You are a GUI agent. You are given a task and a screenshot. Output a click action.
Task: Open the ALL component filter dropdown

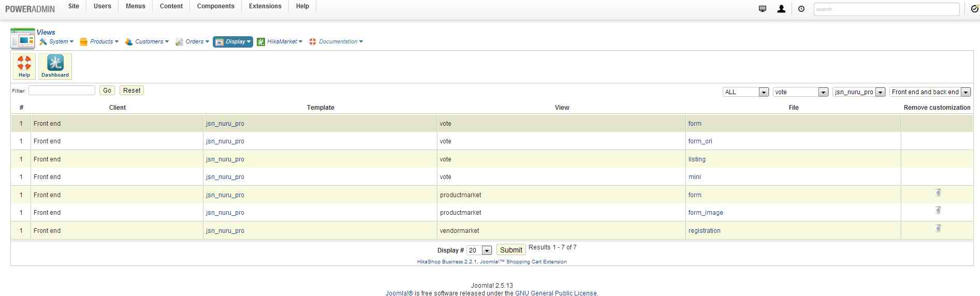pyautogui.click(x=745, y=92)
